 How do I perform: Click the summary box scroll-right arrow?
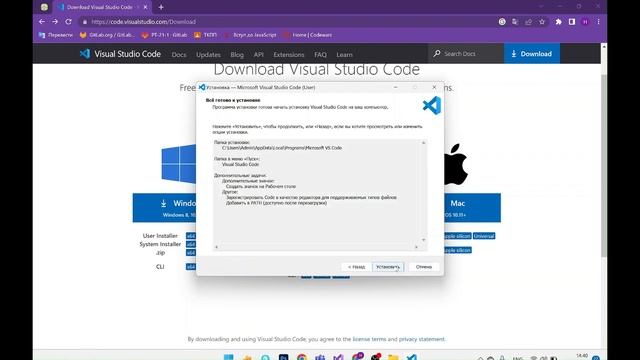click(416, 247)
